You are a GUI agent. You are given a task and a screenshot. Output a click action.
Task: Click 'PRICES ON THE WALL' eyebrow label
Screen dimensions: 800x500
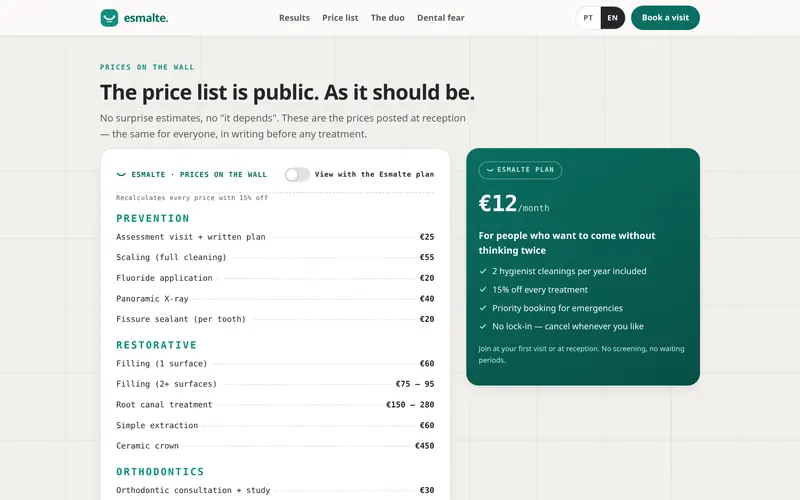pyautogui.click(x=147, y=67)
